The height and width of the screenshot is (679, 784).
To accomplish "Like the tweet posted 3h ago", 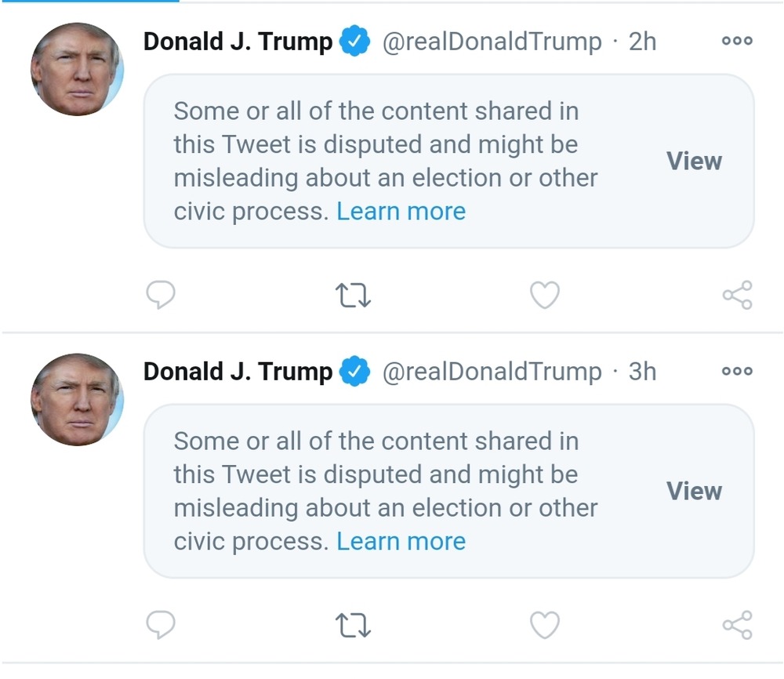I will click(545, 625).
